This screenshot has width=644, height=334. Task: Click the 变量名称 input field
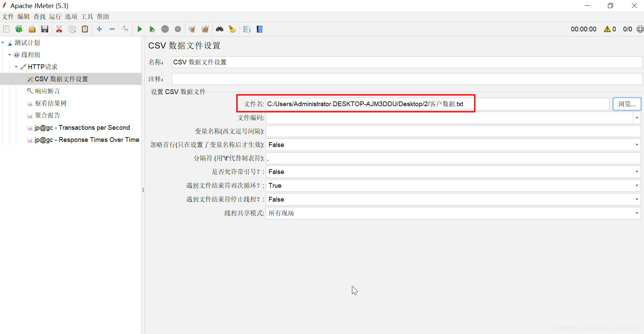(x=453, y=131)
